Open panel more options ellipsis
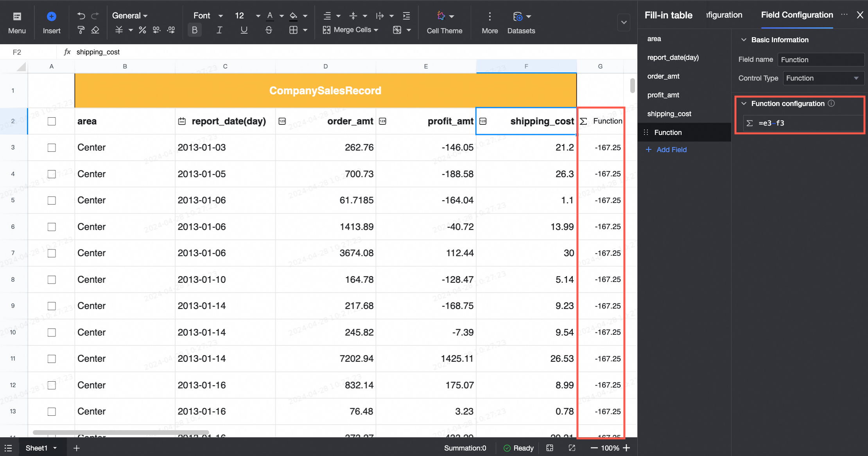This screenshot has height=456, width=868. tap(844, 15)
